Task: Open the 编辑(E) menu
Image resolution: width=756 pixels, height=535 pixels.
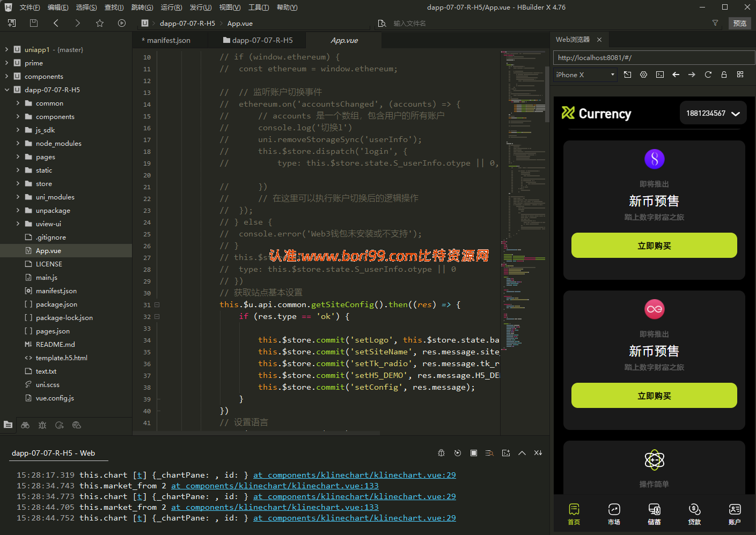Action: pyautogui.click(x=58, y=7)
